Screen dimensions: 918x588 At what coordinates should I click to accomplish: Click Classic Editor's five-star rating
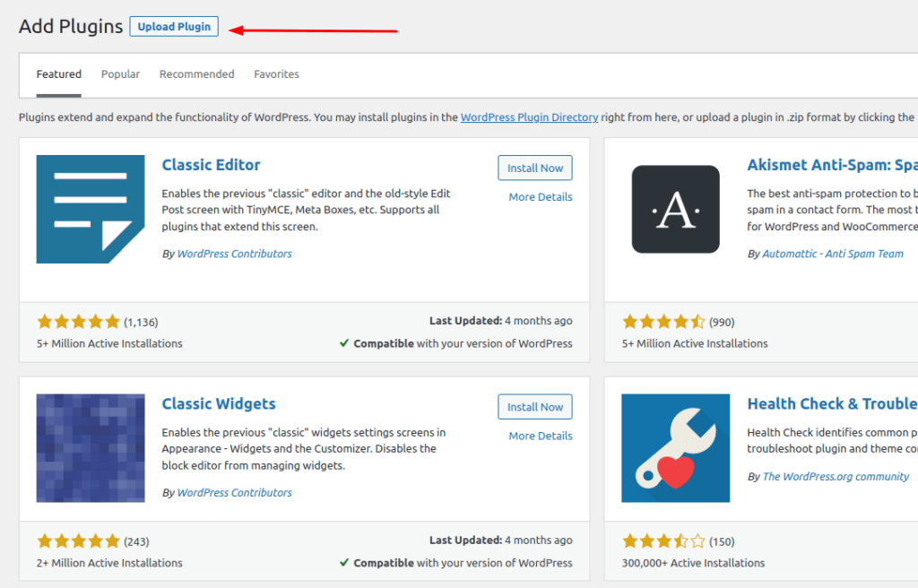[x=79, y=322]
